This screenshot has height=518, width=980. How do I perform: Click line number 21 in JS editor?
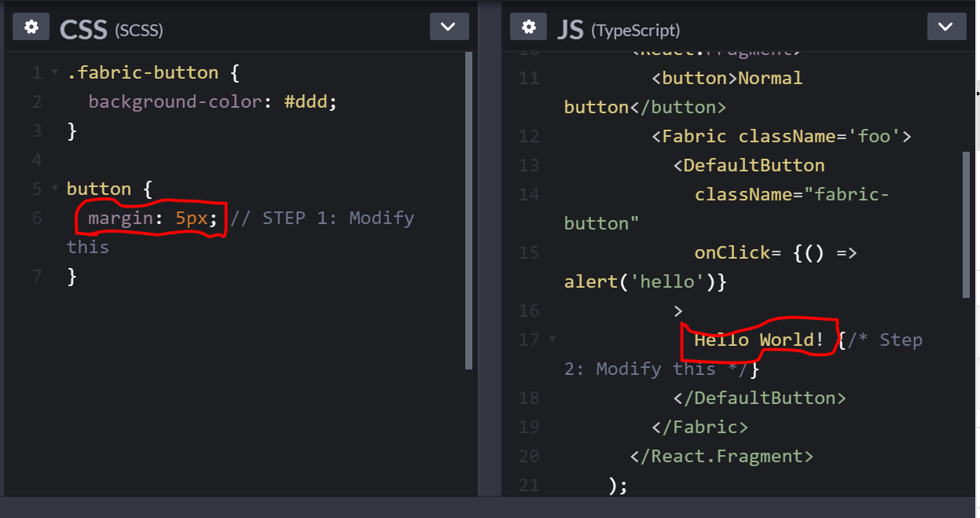point(528,485)
